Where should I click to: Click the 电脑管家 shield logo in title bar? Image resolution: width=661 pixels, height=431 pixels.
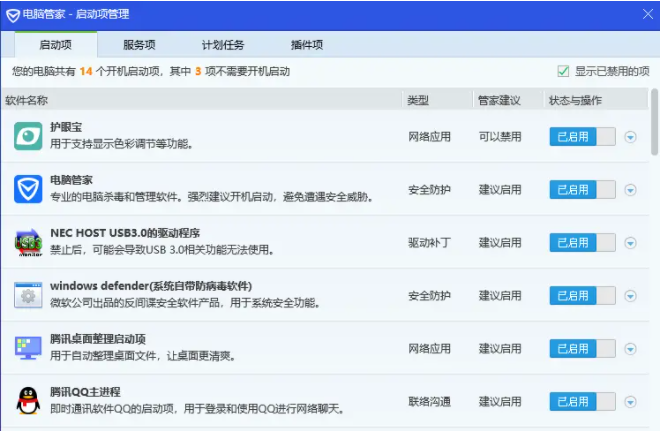coord(13,15)
